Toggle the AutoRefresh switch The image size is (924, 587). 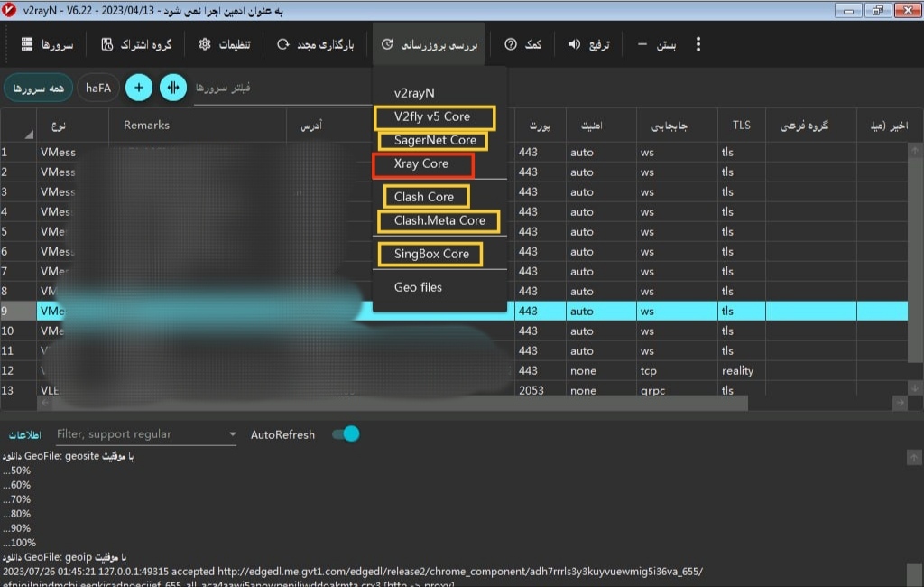(346, 434)
